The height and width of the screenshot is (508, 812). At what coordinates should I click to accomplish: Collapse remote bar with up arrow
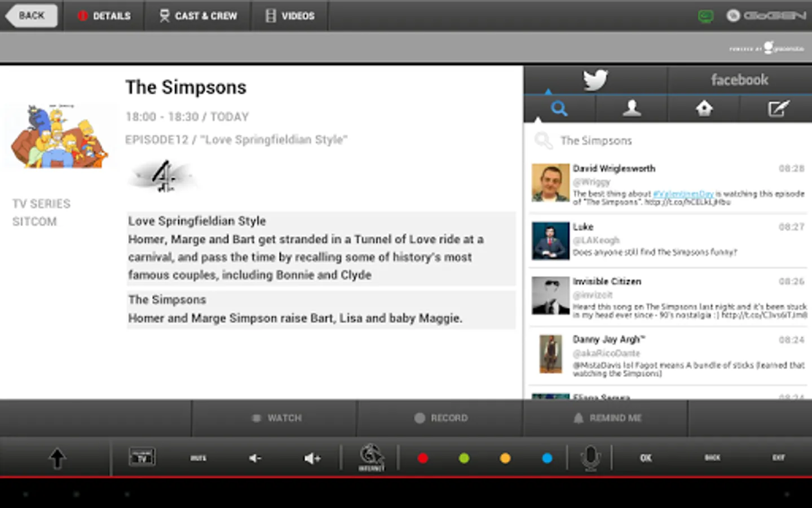point(57,458)
